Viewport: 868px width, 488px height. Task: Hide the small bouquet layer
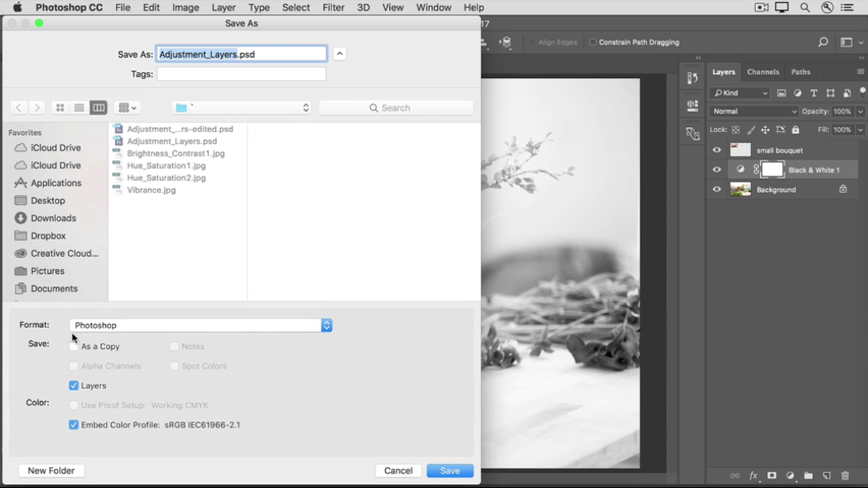717,150
